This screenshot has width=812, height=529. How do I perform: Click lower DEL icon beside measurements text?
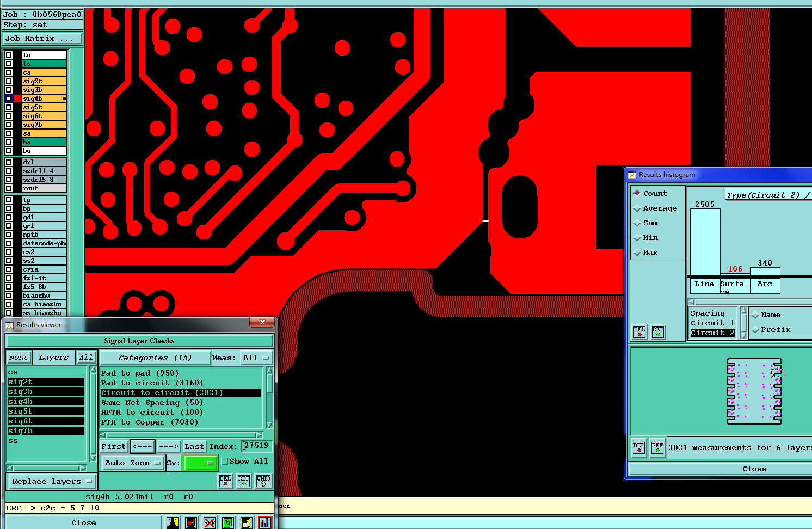(x=639, y=448)
